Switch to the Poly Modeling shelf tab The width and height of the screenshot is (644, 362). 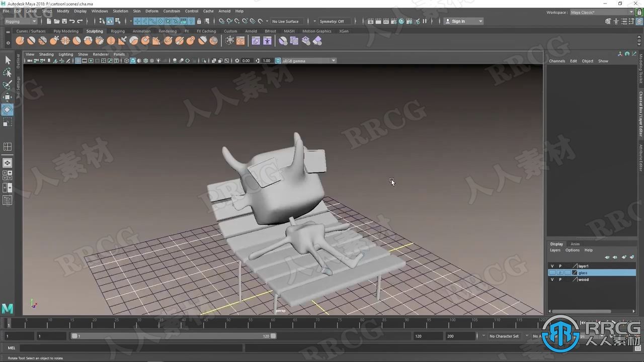pos(66,31)
